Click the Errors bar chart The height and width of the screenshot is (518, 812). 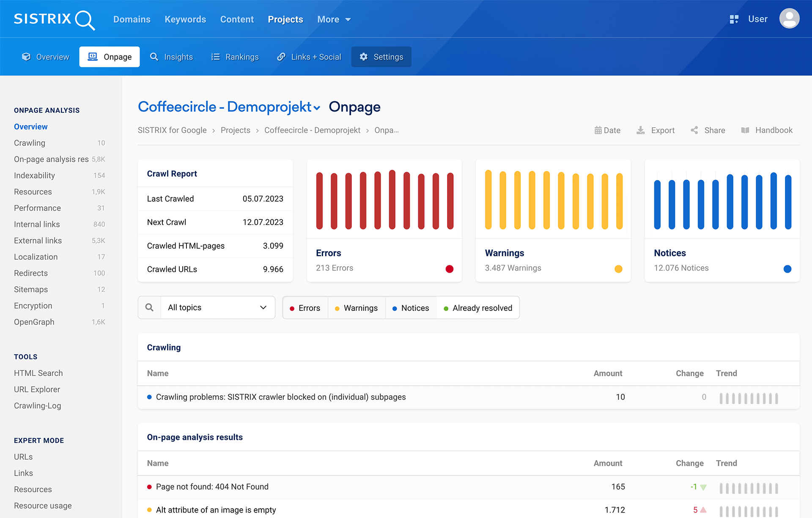pos(384,200)
